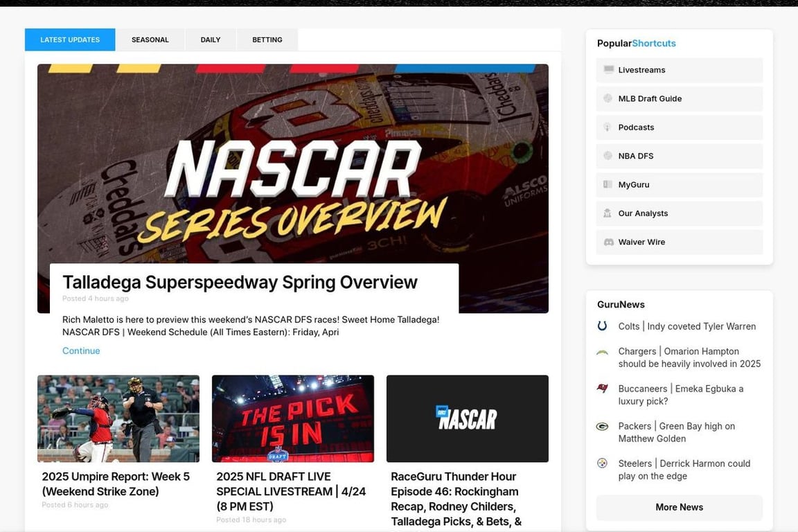Open the MyGuru shortcut
Viewport: 798px width, 532px height.
click(x=680, y=184)
